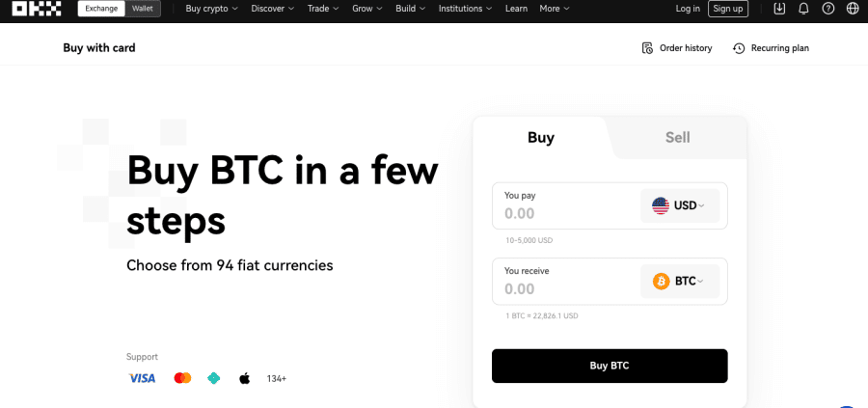Open the Learn menu item
The width and height of the screenshot is (868, 408).
[x=517, y=9]
